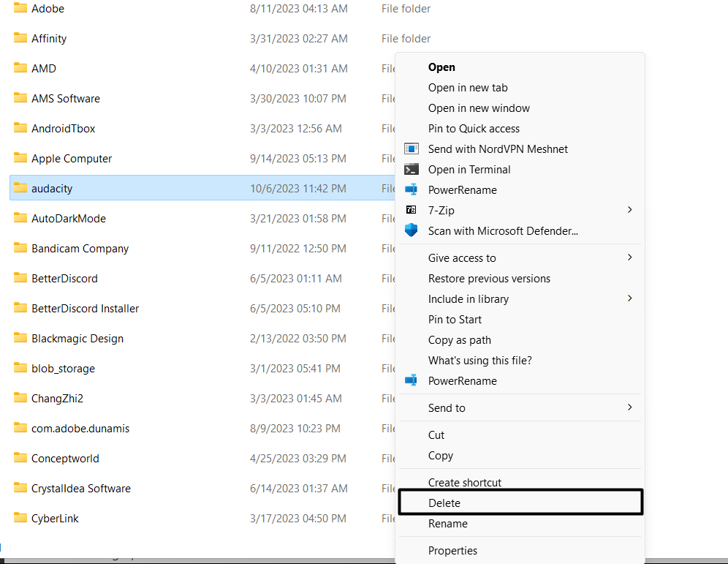
Task: Click the first PowerRename icon below Terminal
Action: [x=412, y=189]
